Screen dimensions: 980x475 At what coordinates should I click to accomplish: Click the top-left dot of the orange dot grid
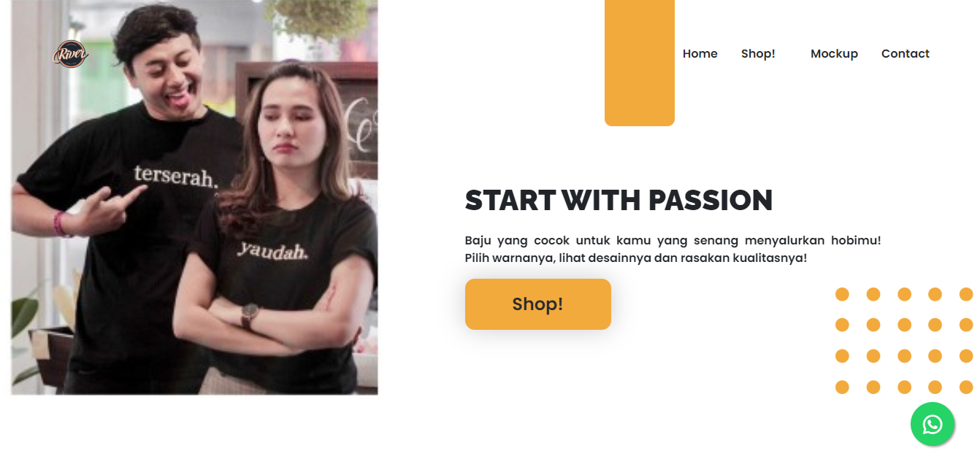point(842,294)
